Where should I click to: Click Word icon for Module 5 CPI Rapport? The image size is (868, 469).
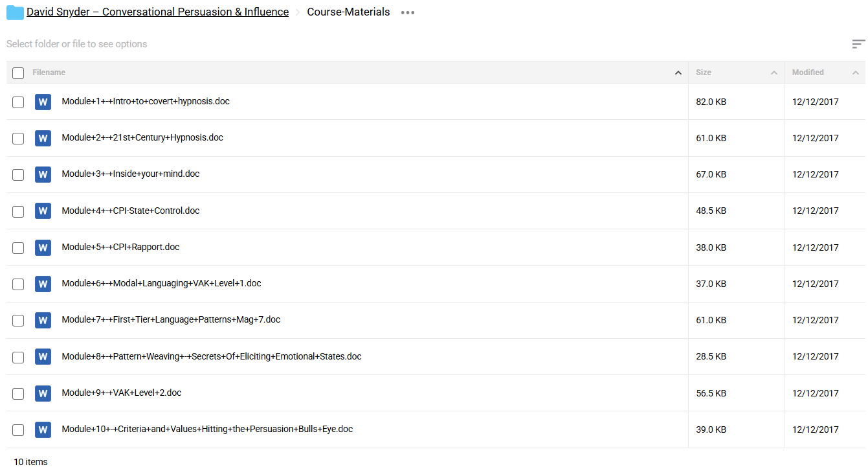coord(43,247)
